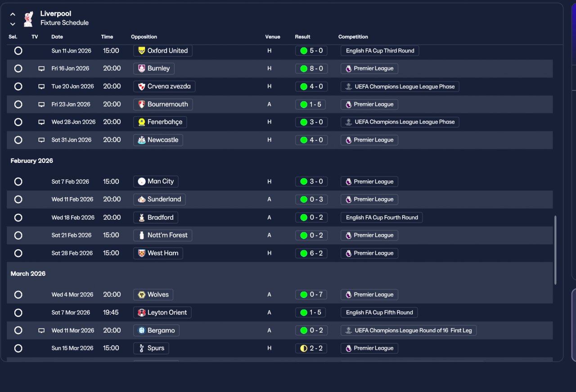Viewport: 576px width, 392px height.
Task: Click the Champions League logo on Bergamo row
Action: point(348,330)
